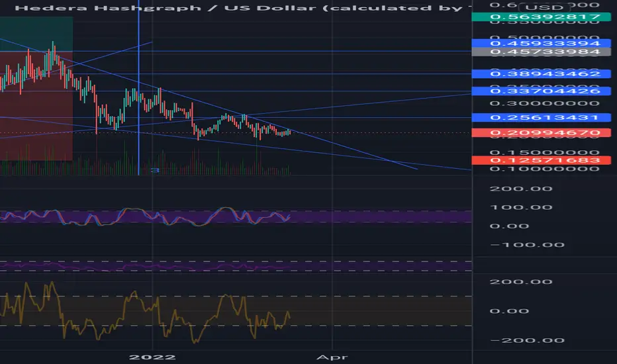
Task: Click the Hedera Hashgraph / US Dollar chart title
Action: tap(243, 7)
